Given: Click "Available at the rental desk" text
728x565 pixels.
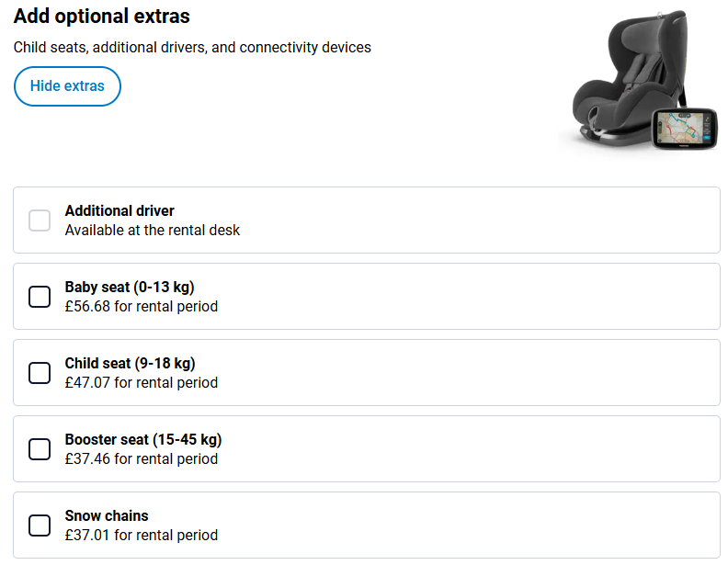Looking at the screenshot, I should pos(153,231).
